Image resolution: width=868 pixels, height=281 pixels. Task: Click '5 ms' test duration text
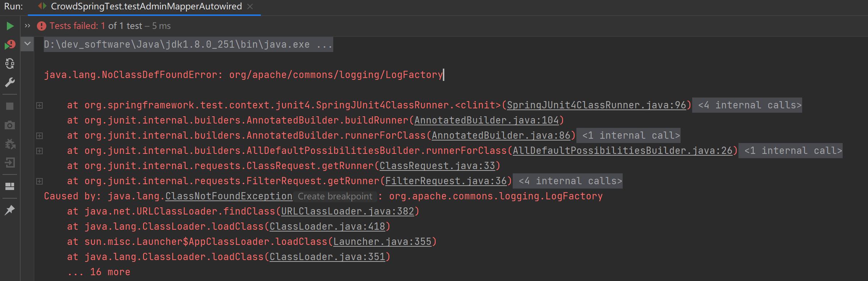click(x=161, y=26)
